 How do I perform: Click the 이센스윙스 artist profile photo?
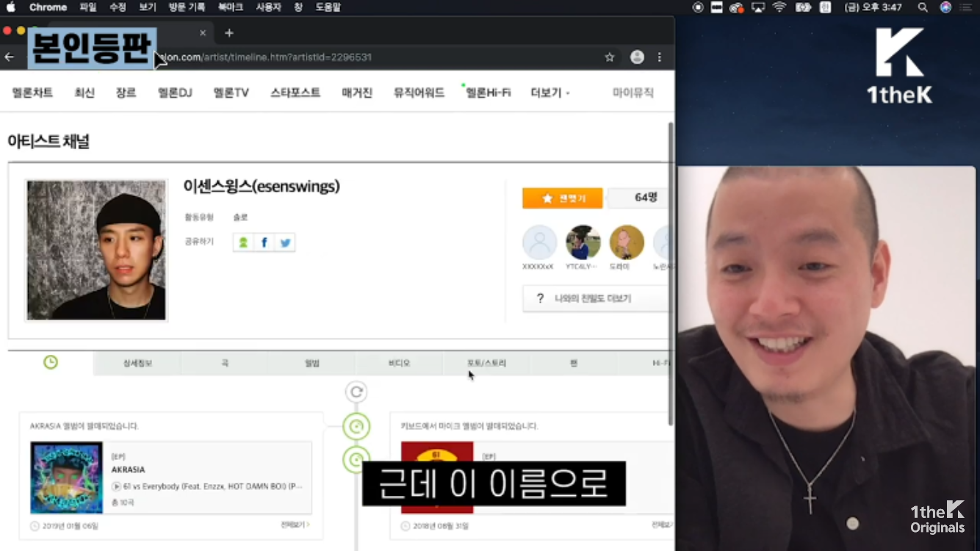pos(96,250)
